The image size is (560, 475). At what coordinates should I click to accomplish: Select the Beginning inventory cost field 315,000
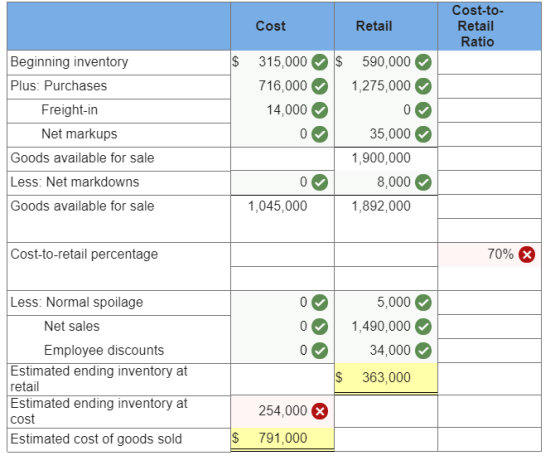point(282,62)
